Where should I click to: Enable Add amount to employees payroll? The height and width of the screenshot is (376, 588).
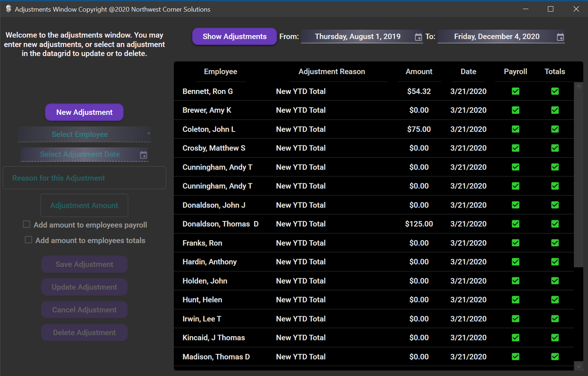pos(27,224)
